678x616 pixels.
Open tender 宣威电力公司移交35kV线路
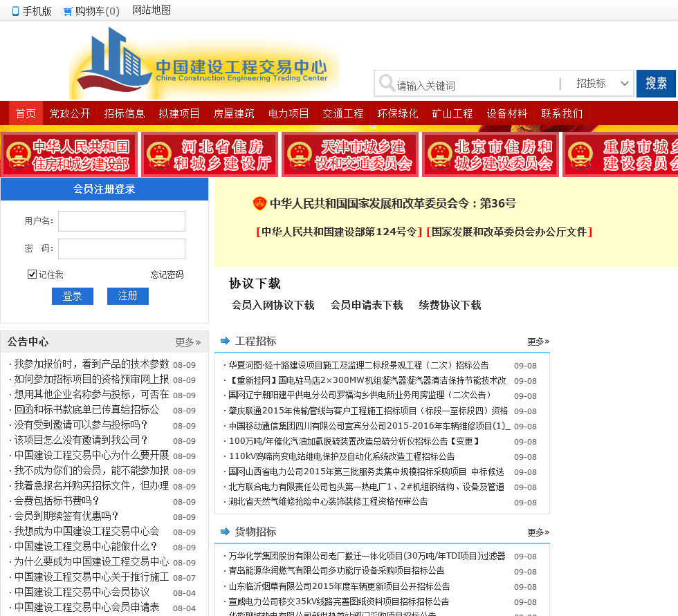coord(338,601)
